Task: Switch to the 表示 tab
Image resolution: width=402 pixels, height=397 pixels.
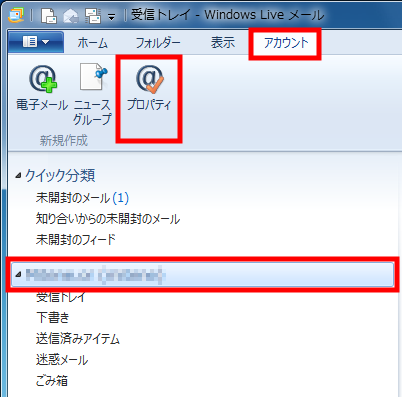Action: 223,43
